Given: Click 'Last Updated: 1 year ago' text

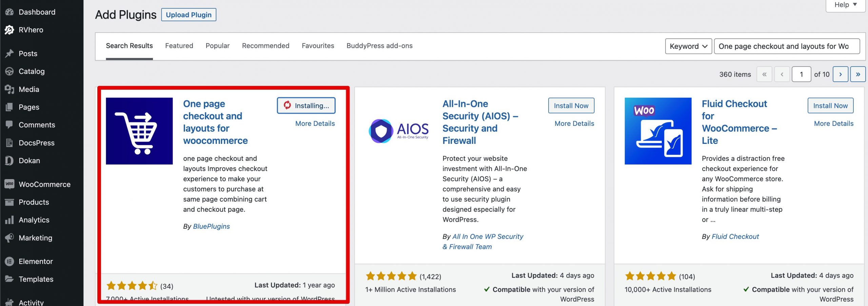Looking at the screenshot, I should (x=295, y=285).
